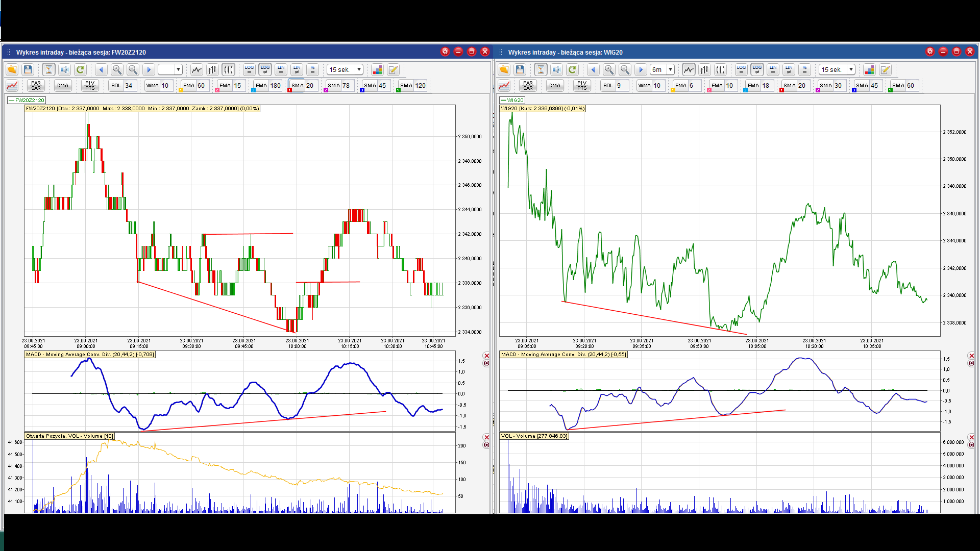Toggle percent scale on the FW20Z2120 chart
Image resolution: width=980 pixels, height=551 pixels.
point(312,70)
